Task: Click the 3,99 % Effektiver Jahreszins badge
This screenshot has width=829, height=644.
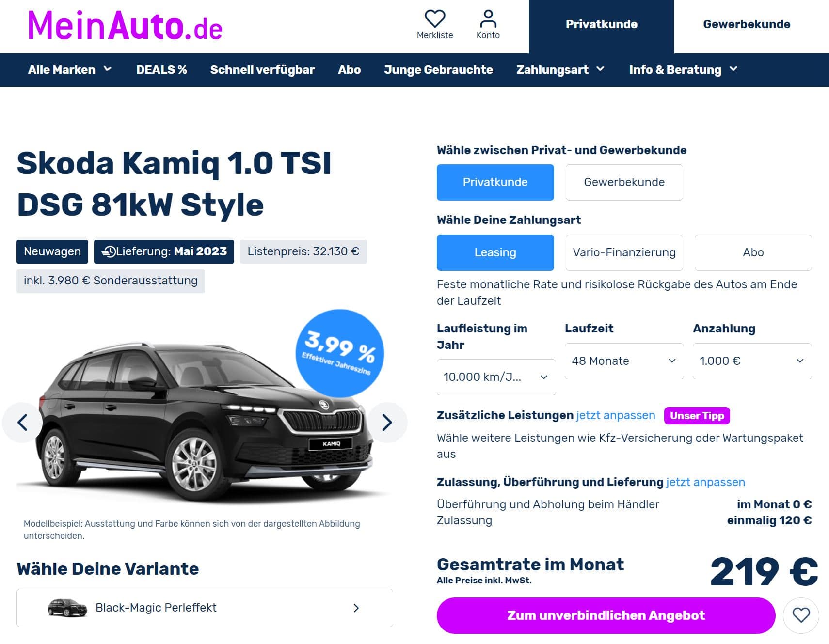Action: [x=339, y=353]
